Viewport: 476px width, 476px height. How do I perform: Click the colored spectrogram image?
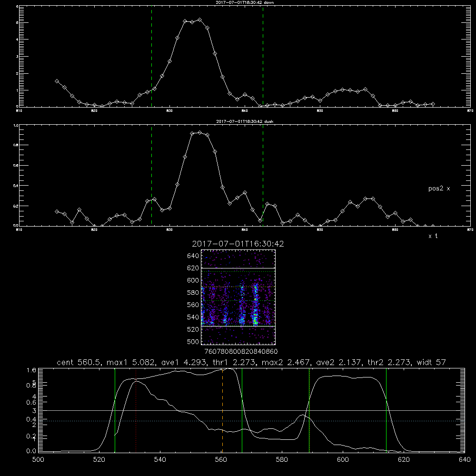[x=238, y=297]
